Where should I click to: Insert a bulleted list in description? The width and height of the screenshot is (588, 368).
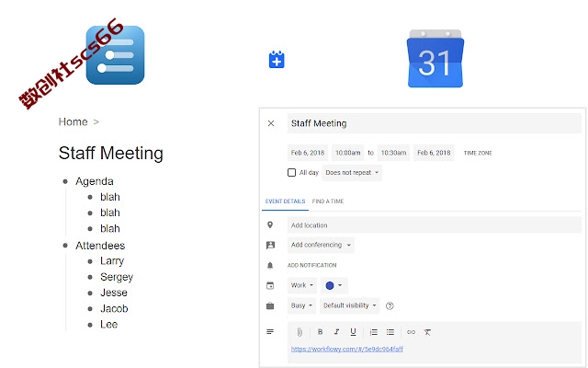(390, 332)
